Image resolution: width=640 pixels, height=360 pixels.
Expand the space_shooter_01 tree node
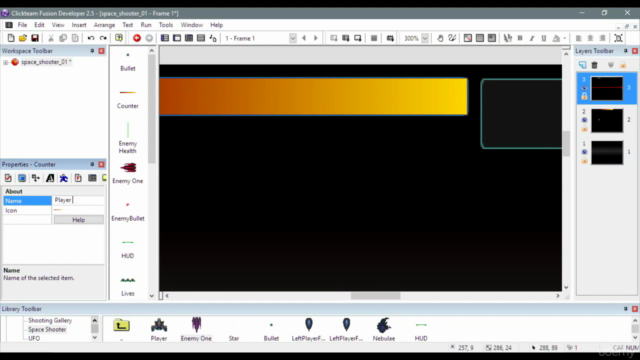tap(5, 62)
